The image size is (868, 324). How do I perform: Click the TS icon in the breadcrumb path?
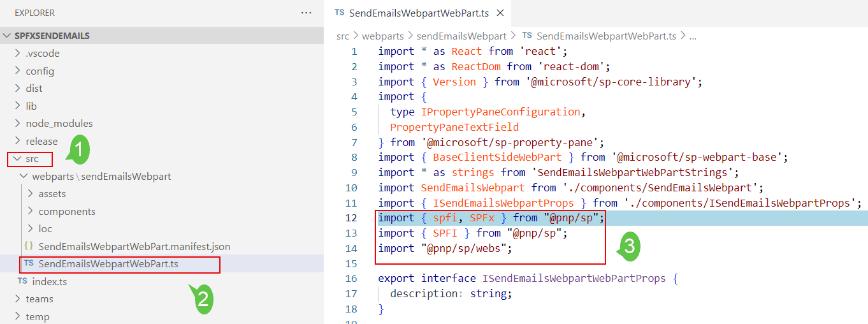tap(527, 36)
